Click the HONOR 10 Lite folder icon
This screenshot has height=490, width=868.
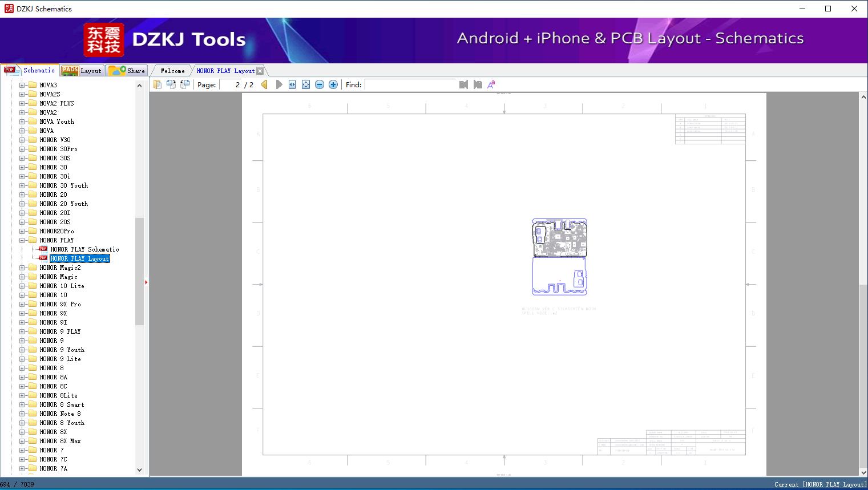point(33,286)
